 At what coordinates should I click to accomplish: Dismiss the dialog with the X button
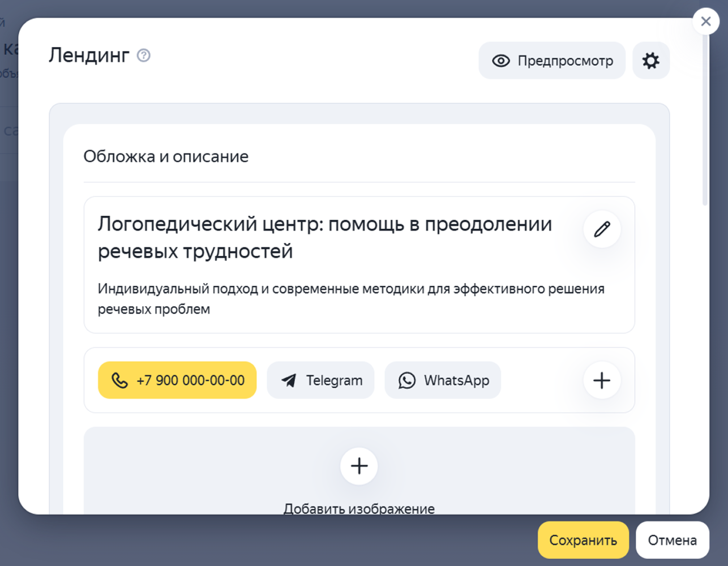(705, 21)
